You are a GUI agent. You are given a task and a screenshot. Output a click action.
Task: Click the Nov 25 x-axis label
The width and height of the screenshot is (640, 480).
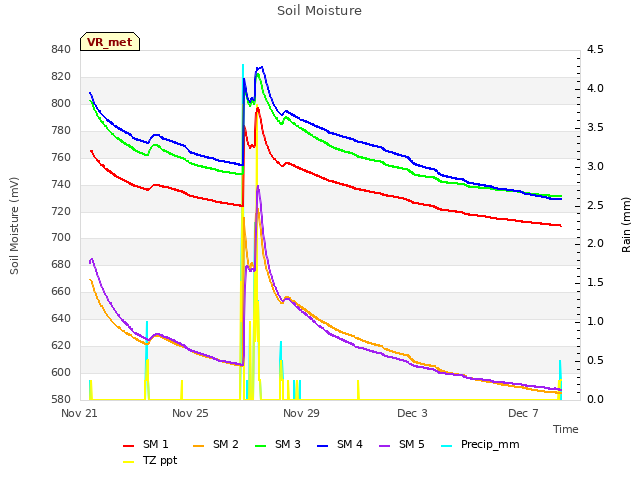point(190,413)
